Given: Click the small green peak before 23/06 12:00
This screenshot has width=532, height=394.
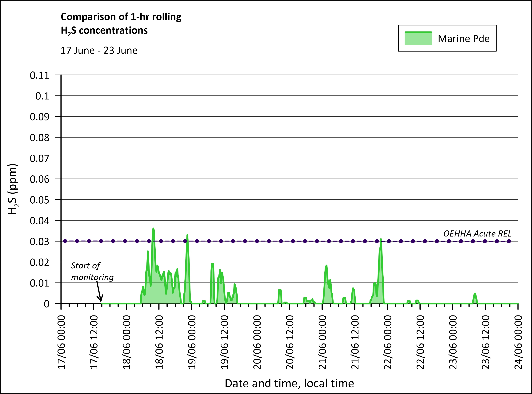Looking at the screenshot, I should point(475,294).
